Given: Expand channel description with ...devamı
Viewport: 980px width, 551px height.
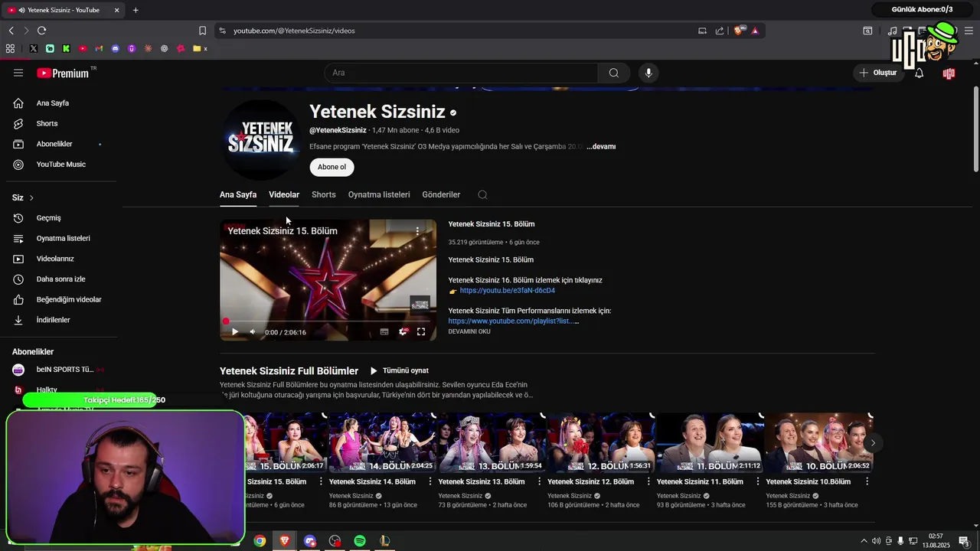Looking at the screenshot, I should point(601,146).
